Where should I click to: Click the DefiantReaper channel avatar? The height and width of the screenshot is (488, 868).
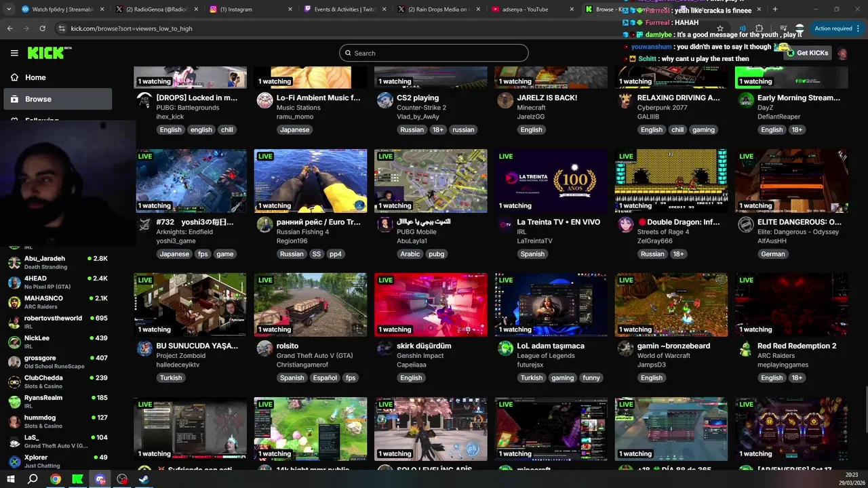[x=746, y=100]
